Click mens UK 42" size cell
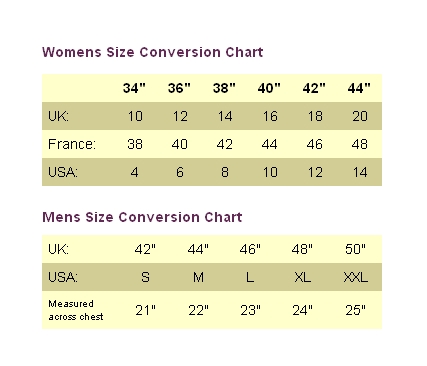427x366 pixels. [x=145, y=249]
